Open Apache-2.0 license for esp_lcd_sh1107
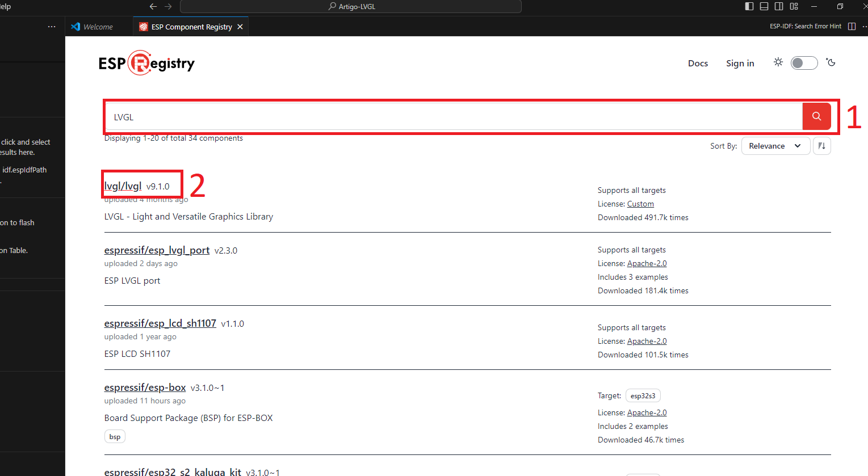Screen dimensions: 868x476 (x=647, y=341)
